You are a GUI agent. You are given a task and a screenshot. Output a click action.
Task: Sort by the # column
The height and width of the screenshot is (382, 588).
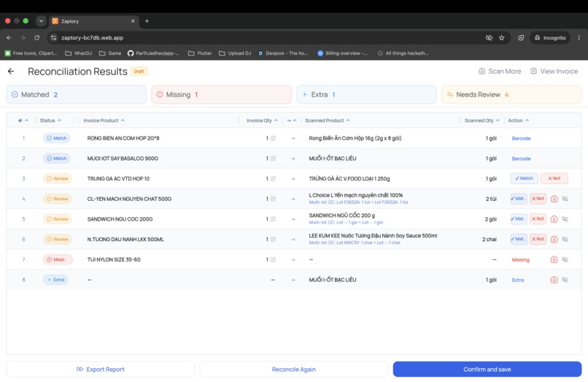tap(23, 121)
